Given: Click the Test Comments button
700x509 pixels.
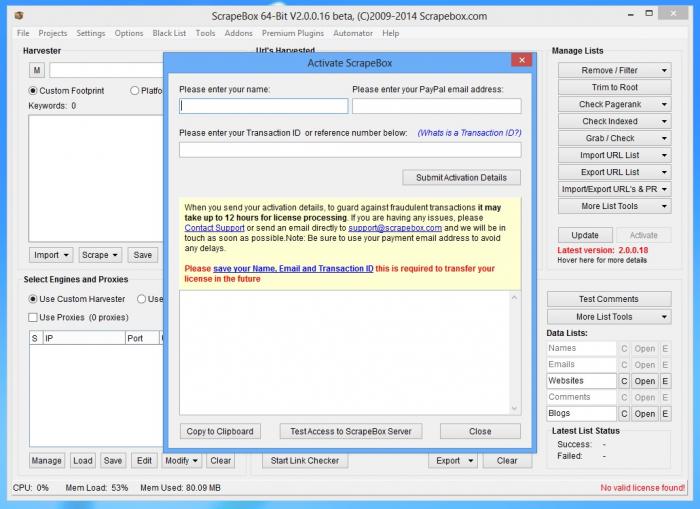Looking at the screenshot, I should [x=609, y=299].
